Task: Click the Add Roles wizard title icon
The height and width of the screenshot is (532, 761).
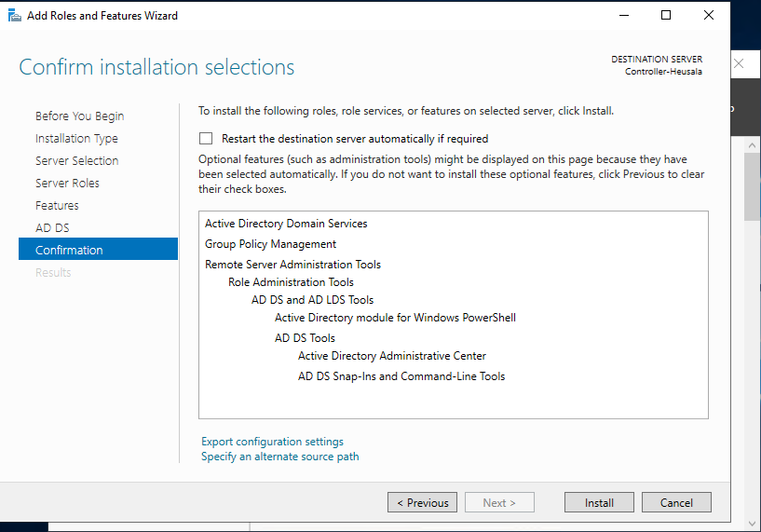Action: pos(15,16)
